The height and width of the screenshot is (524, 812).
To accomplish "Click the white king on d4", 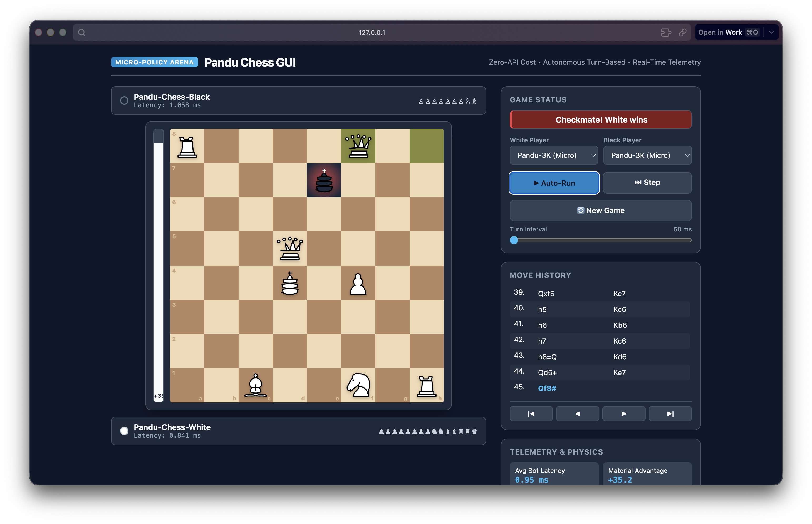I will [290, 283].
